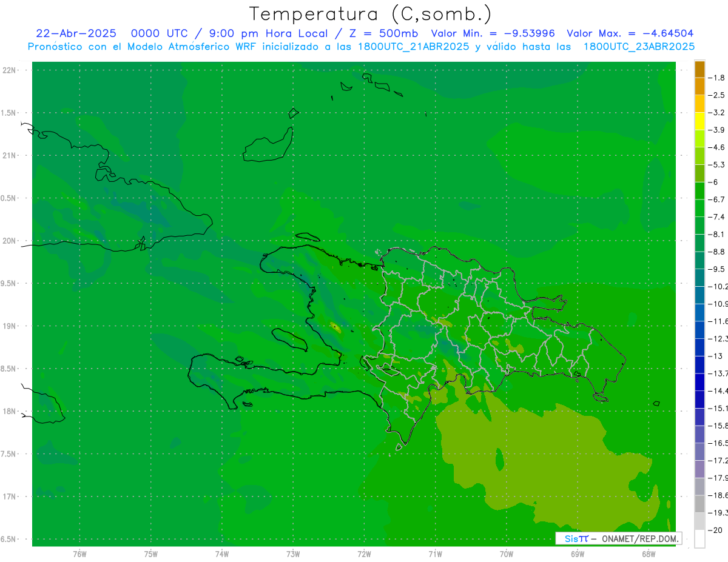Click "Pronóstico con el Modelo Atmosférico WRF" text
The width and height of the screenshot is (728, 562).
click(144, 46)
